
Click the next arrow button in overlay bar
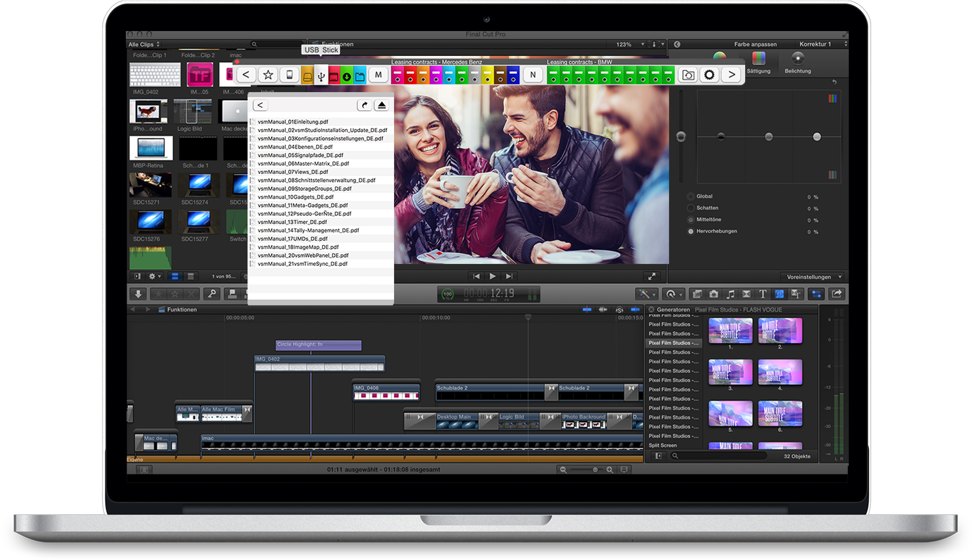[732, 75]
